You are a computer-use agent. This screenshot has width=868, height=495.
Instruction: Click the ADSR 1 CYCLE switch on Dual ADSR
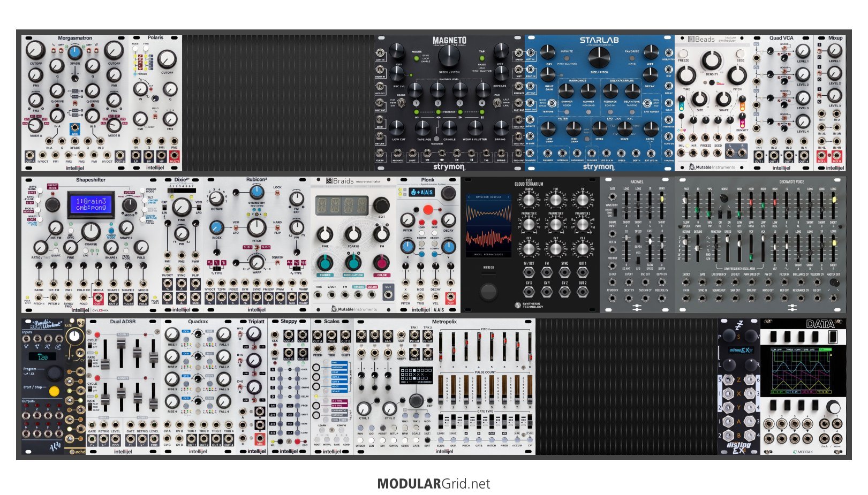point(90,344)
